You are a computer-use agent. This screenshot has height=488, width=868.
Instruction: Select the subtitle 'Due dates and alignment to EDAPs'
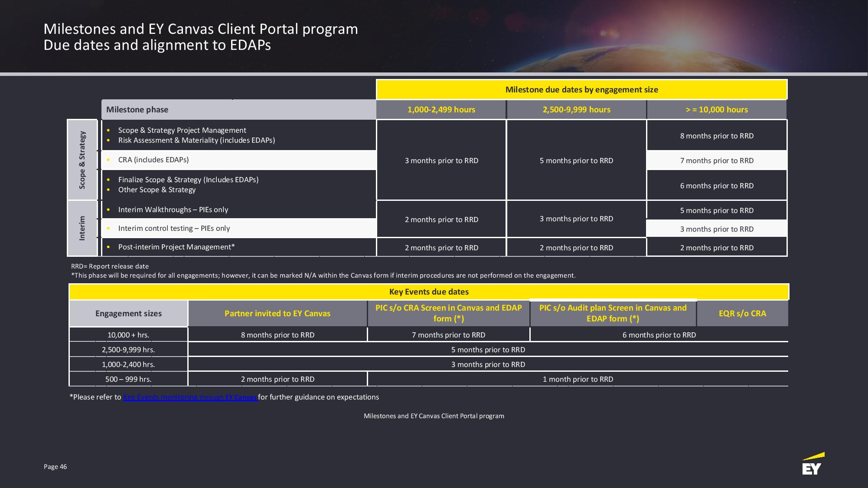click(157, 45)
